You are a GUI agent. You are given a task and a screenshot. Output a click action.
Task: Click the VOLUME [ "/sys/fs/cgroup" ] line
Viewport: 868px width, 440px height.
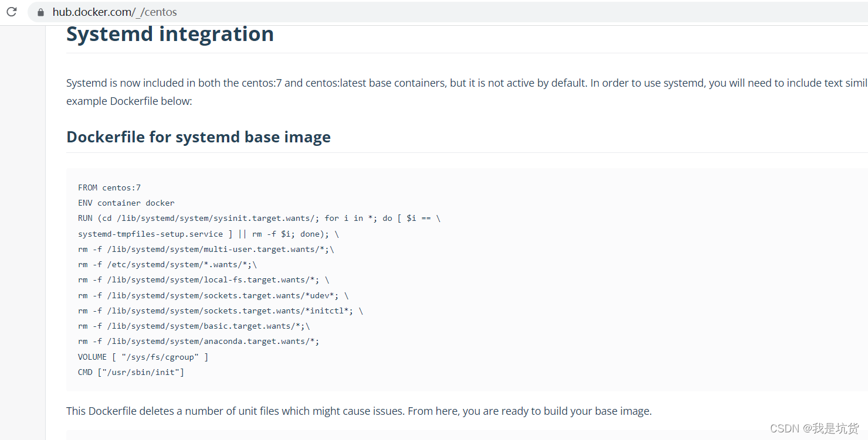[x=143, y=356]
